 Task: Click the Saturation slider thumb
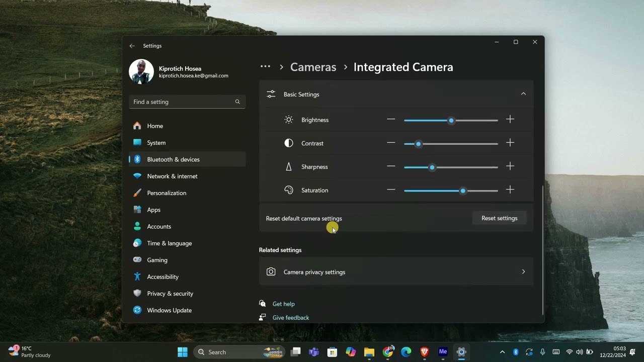463,191
